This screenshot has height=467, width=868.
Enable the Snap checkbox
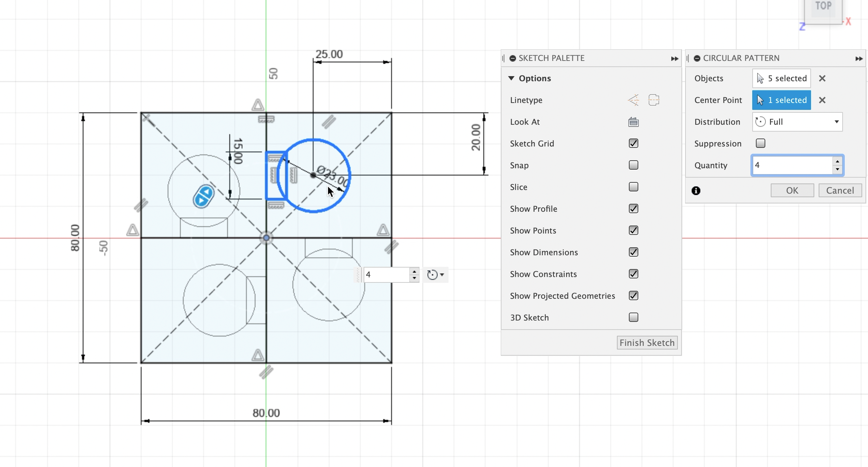click(633, 165)
